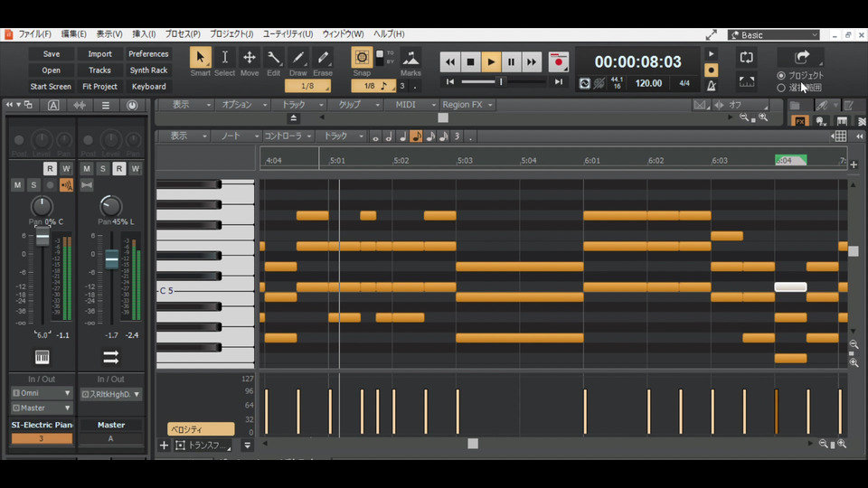
Task: Activate the Move tool
Action: click(249, 58)
